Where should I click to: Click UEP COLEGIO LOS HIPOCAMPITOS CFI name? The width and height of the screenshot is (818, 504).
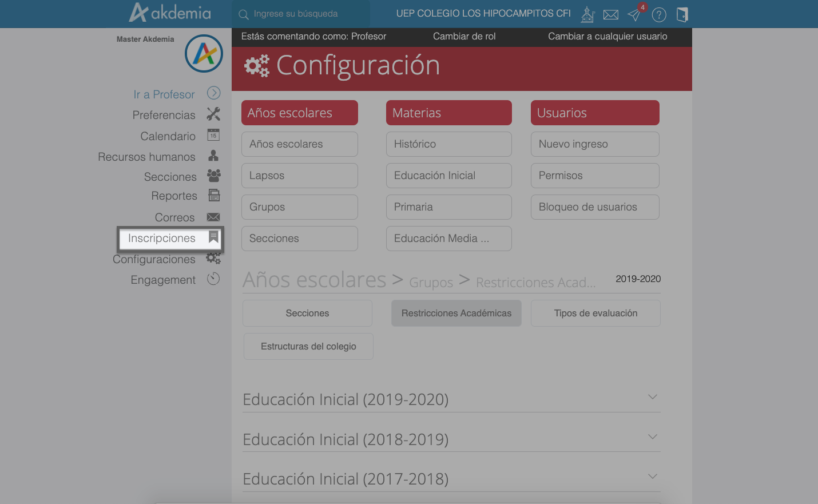(x=483, y=14)
